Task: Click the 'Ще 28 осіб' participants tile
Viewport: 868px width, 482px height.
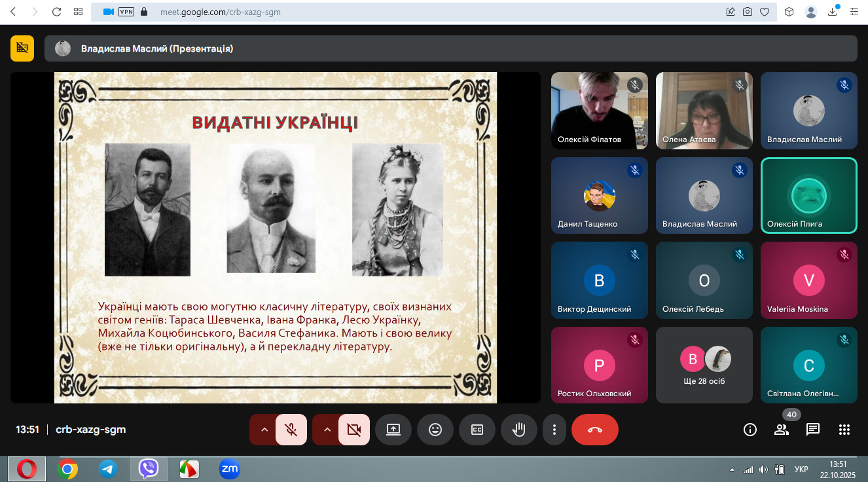Action: tap(704, 365)
